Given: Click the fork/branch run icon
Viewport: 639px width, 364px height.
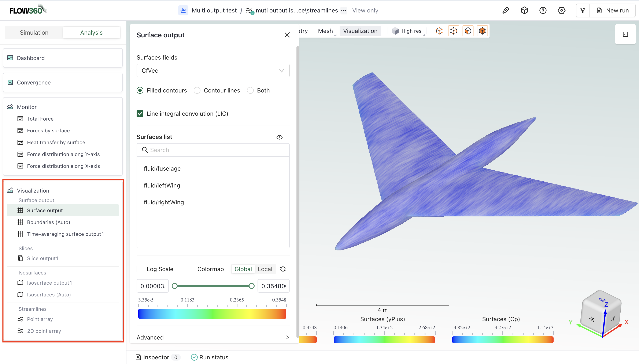Looking at the screenshot, I should pos(583,11).
